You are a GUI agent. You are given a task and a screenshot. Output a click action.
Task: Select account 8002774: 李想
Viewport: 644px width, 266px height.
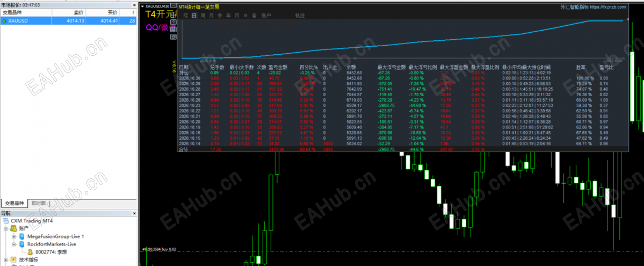pos(50,252)
